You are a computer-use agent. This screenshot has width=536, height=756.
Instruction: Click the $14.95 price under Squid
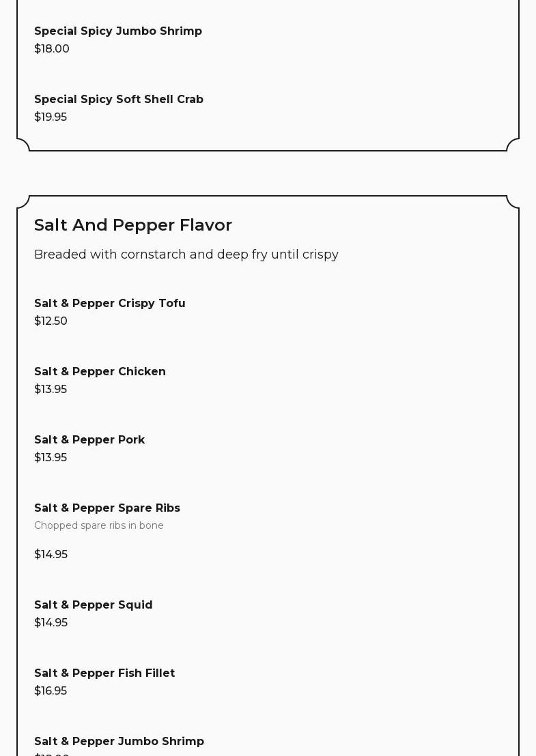coord(51,623)
